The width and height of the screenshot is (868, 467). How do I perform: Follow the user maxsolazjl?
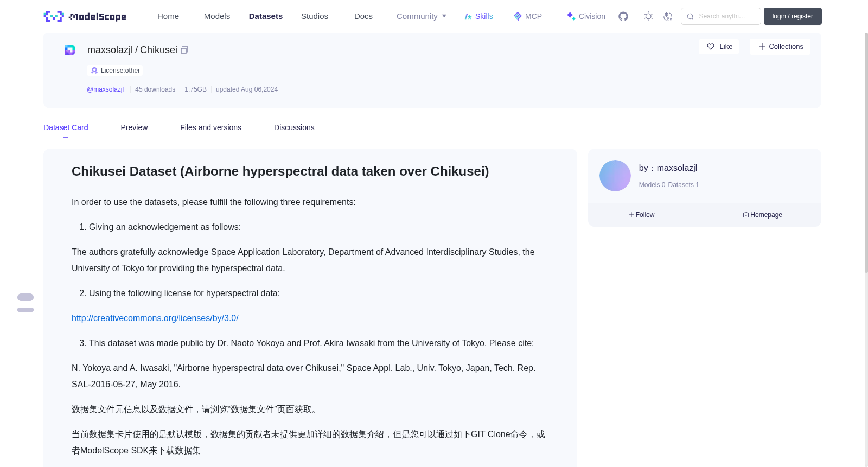tap(642, 215)
